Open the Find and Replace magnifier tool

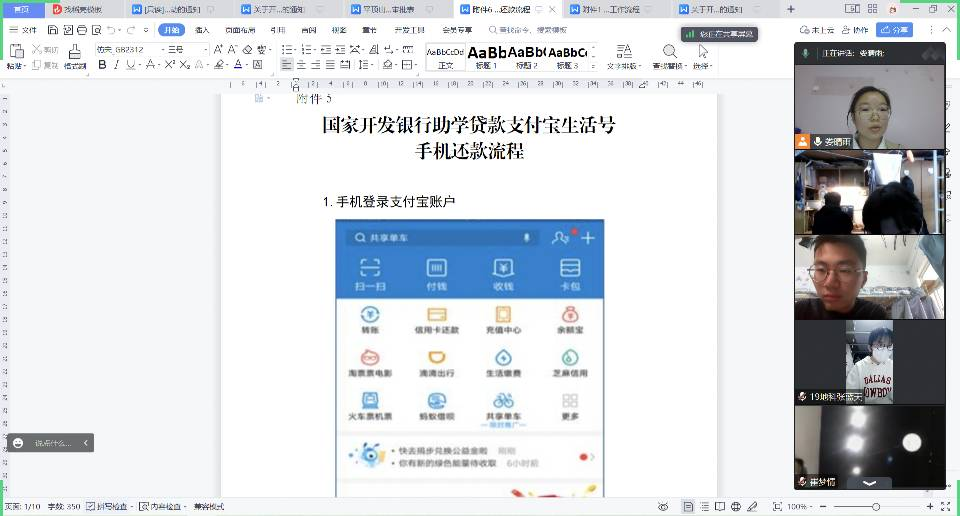click(667, 51)
